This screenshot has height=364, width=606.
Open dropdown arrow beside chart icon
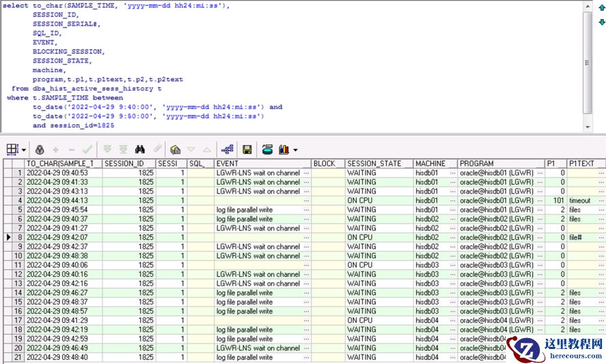tap(295, 150)
